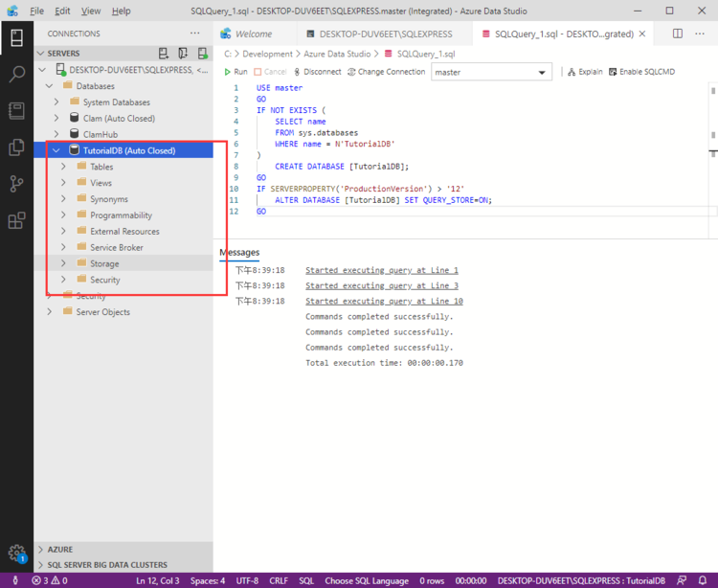Click Spaces: 4 indentation status

point(208,580)
